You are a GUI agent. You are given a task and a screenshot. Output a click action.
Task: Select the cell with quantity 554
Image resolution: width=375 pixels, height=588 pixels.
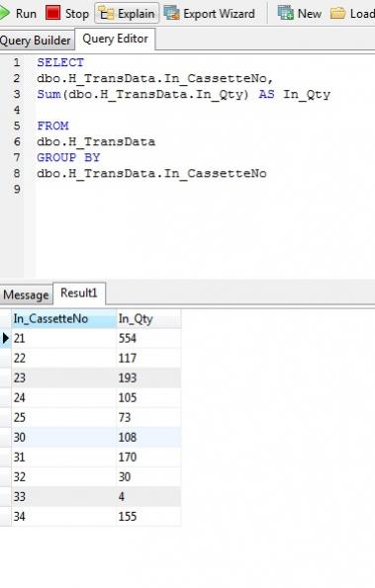(148, 338)
